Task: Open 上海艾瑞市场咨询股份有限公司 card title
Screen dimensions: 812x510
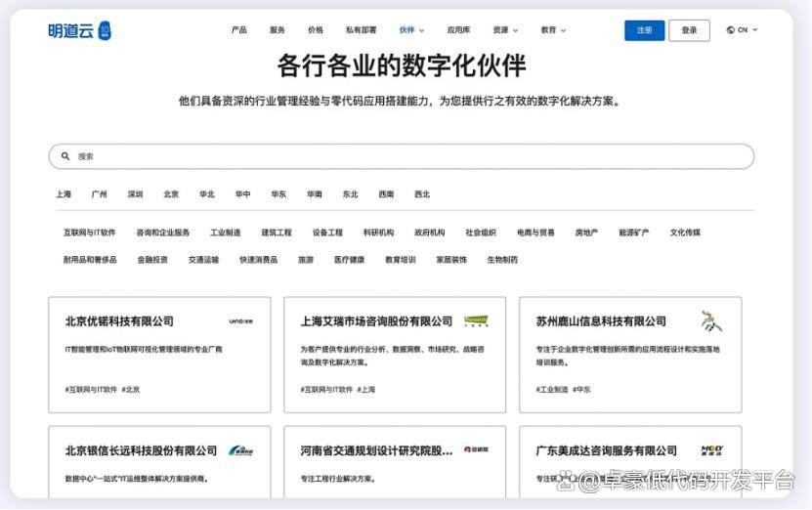Action: [x=376, y=321]
